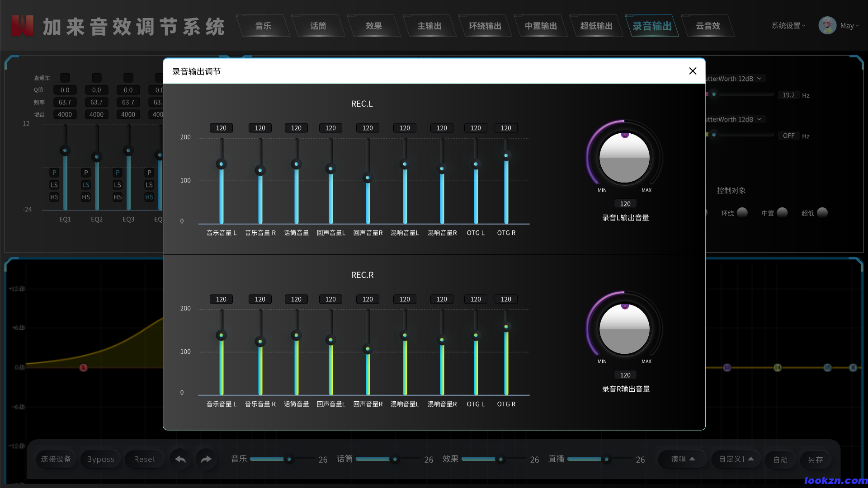Click the 19.2 Hz frequency value field
The height and width of the screenshot is (488, 868).
point(788,95)
